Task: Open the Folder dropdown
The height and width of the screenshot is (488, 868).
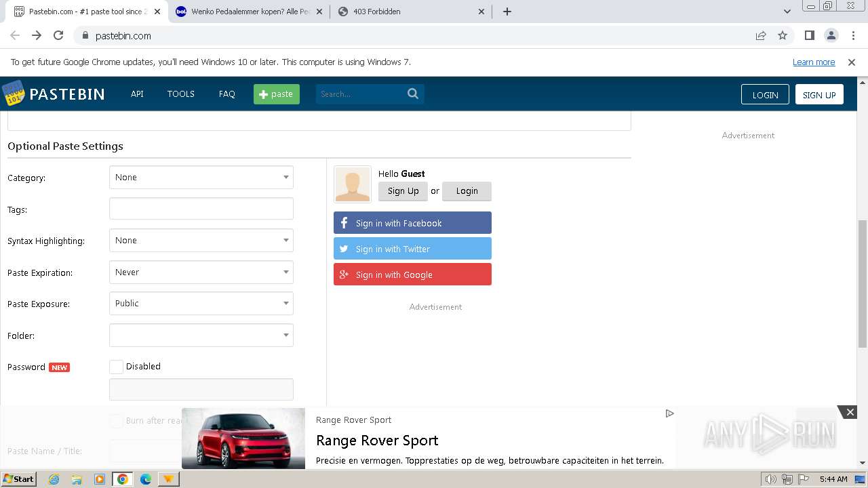Action: (201, 335)
